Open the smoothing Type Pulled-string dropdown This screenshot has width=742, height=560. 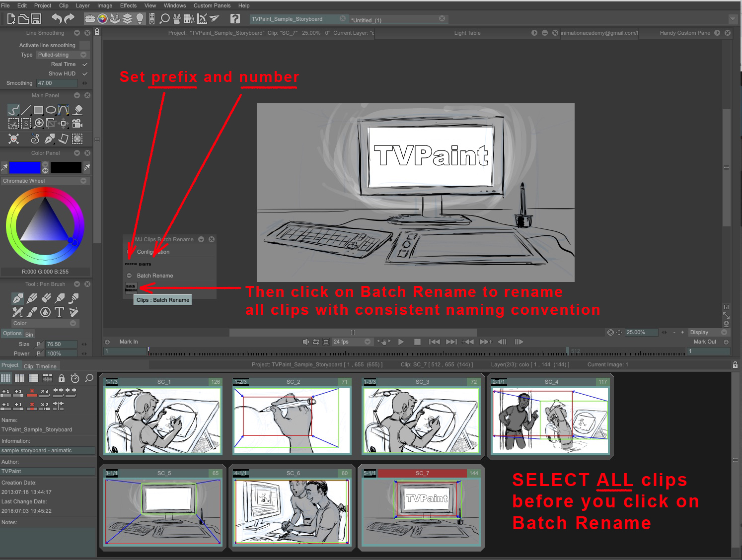point(63,55)
